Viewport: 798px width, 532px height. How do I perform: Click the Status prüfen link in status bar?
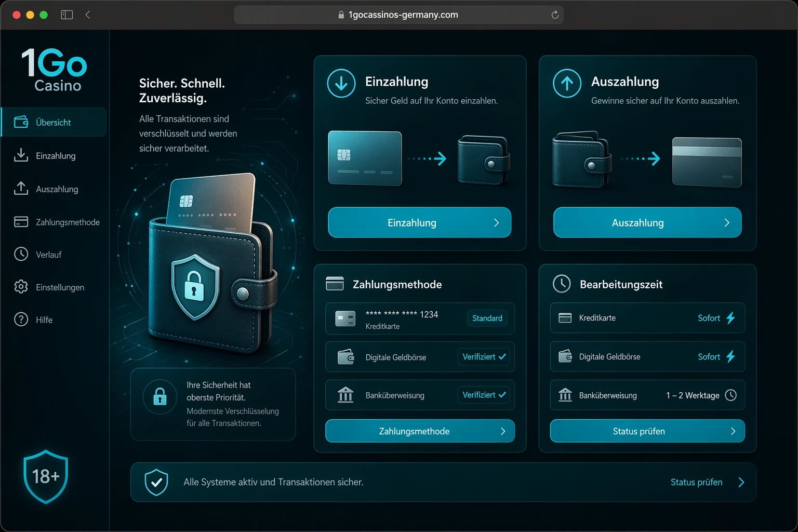point(696,482)
